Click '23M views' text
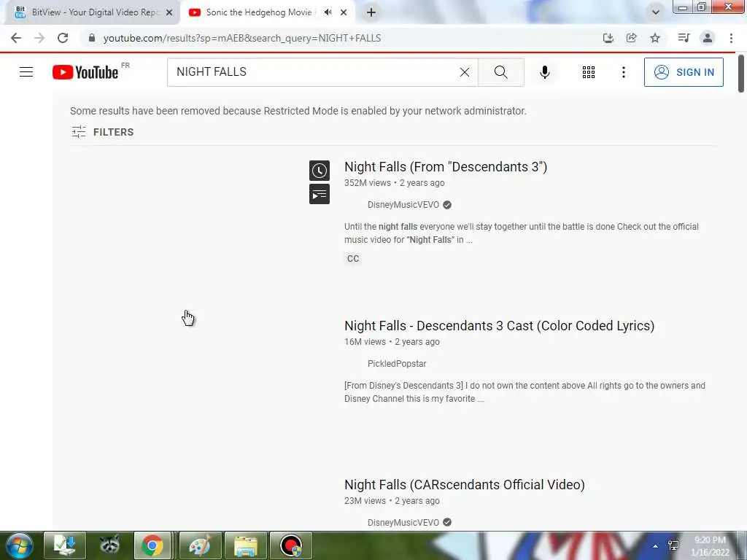Screen dimensions: 747x560 (x=365, y=501)
